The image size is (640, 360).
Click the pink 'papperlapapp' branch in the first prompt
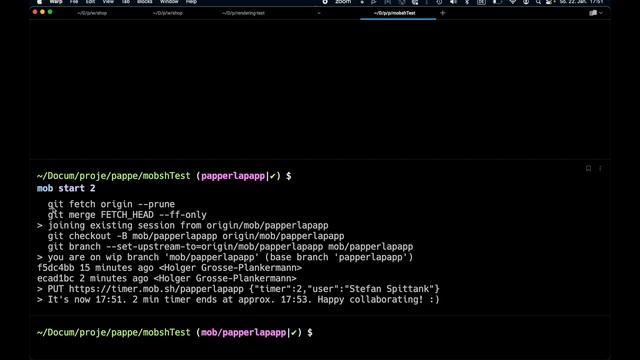(233, 176)
